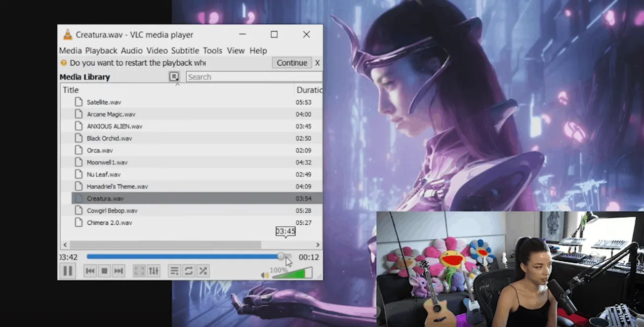Viewport: 644px width, 327px height.
Task: Select Cowgirl Bebop.wav track
Action: click(x=111, y=210)
